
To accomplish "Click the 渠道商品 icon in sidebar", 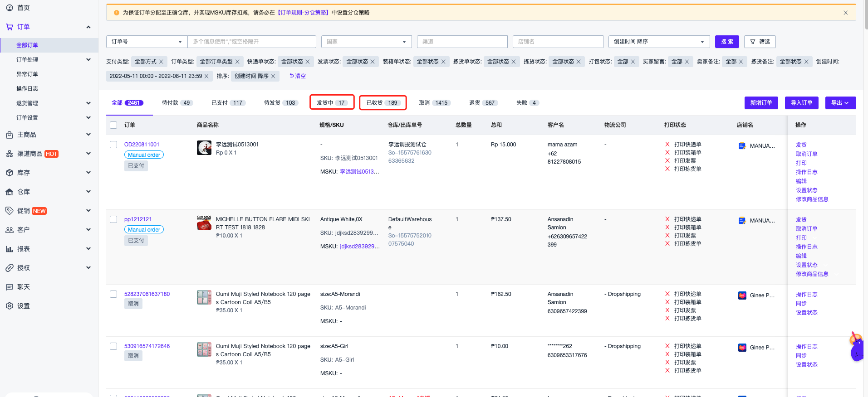I will click(x=10, y=154).
